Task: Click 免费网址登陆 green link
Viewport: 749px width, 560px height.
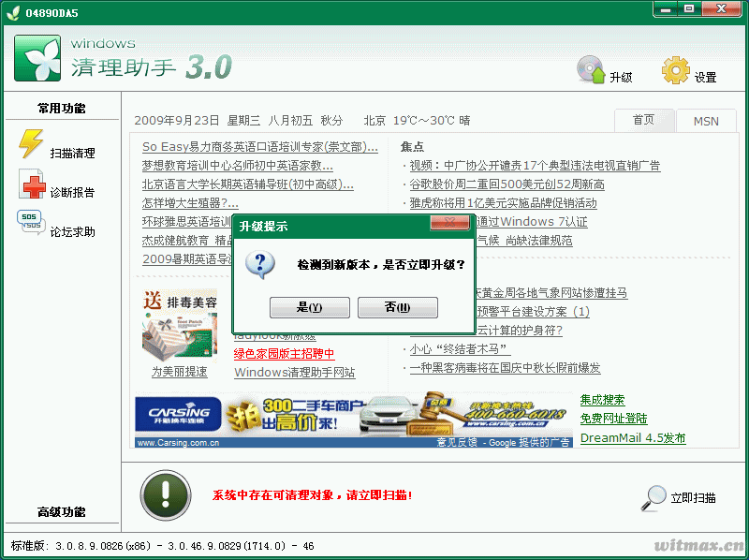Action: point(613,419)
